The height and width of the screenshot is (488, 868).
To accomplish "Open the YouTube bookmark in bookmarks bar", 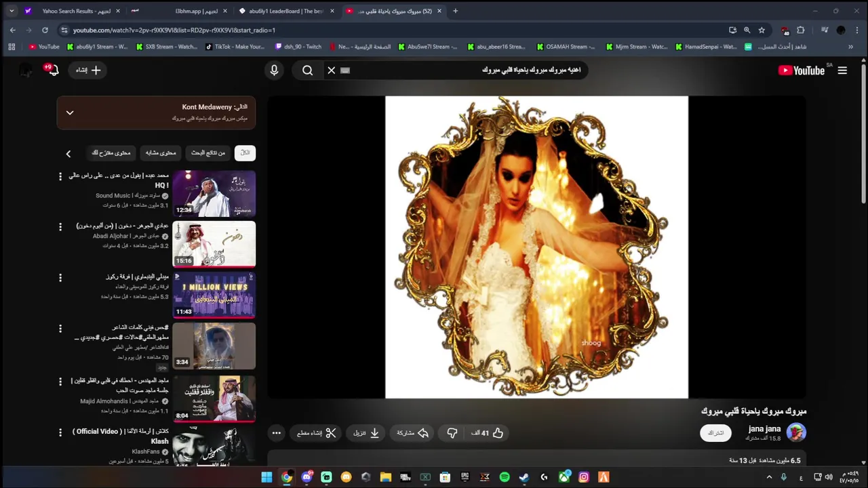I will [44, 47].
